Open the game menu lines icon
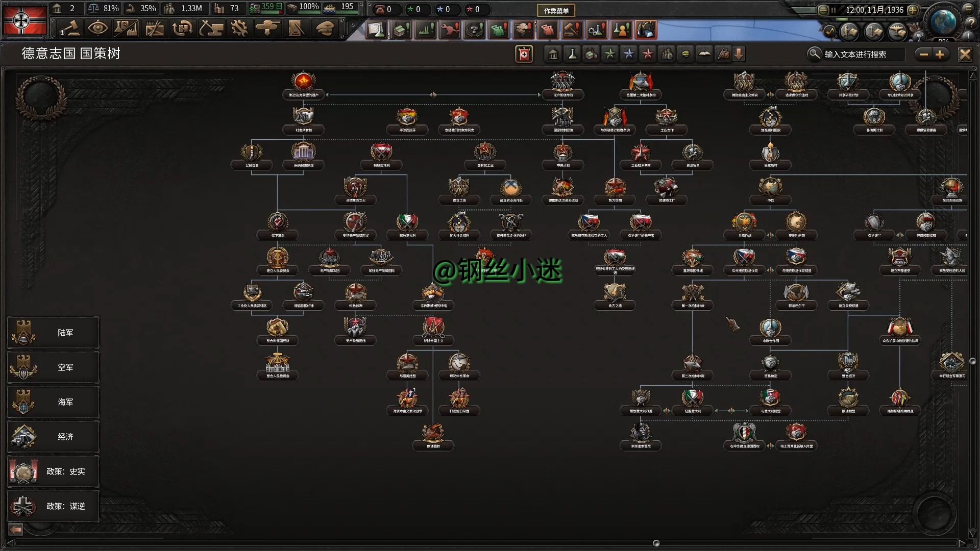980x551 pixels. (x=968, y=8)
